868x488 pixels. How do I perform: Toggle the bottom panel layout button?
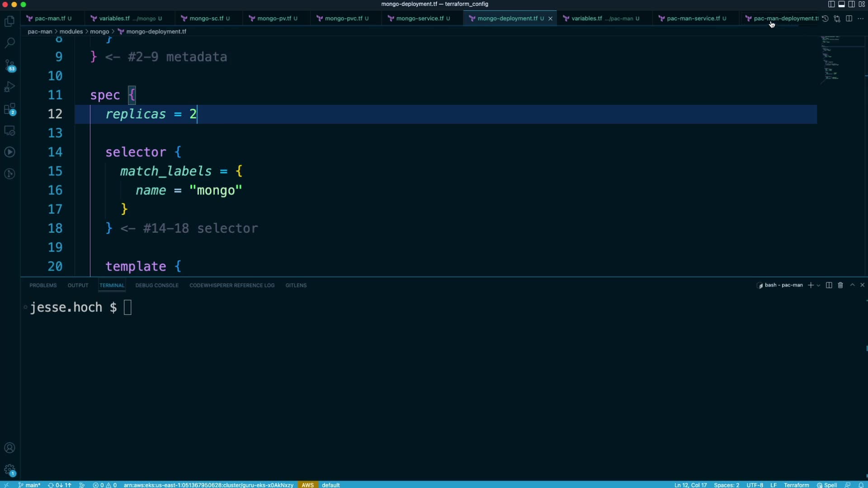[x=841, y=4]
